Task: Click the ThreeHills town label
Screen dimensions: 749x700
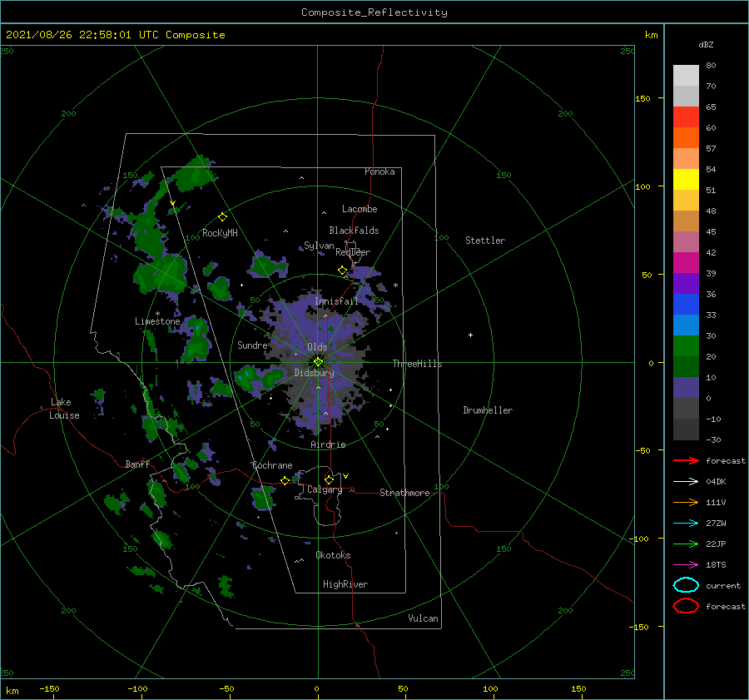Action: pyautogui.click(x=417, y=364)
